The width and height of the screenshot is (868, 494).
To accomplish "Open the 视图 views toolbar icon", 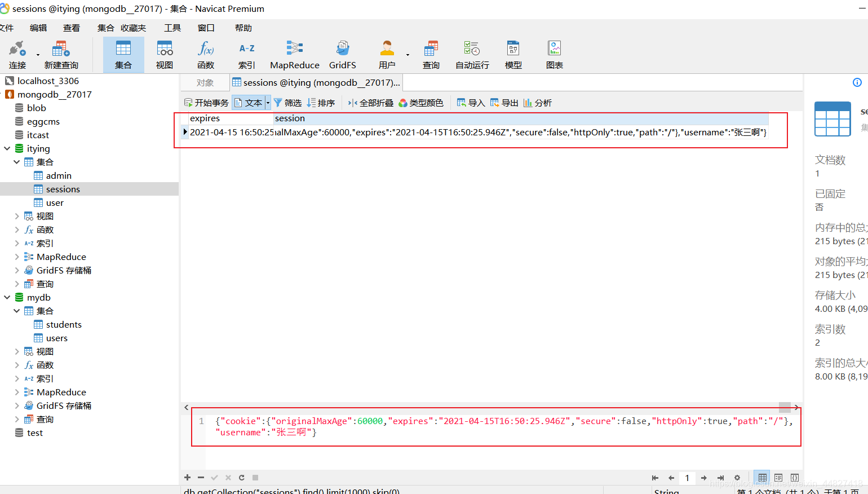I will coord(165,55).
